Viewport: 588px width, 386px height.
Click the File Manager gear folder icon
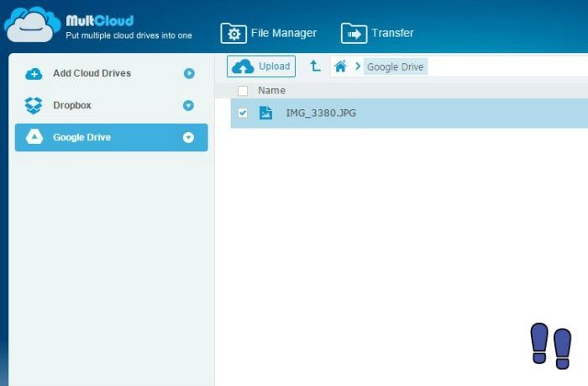(x=234, y=33)
